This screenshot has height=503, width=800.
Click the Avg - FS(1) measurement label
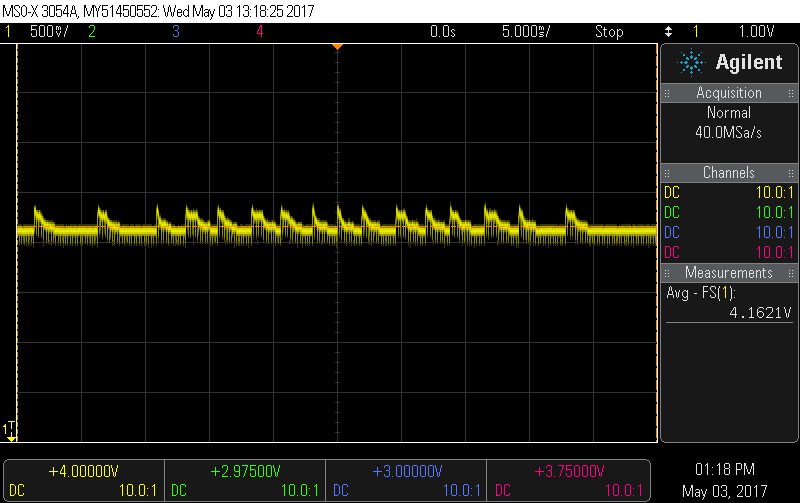(x=701, y=293)
